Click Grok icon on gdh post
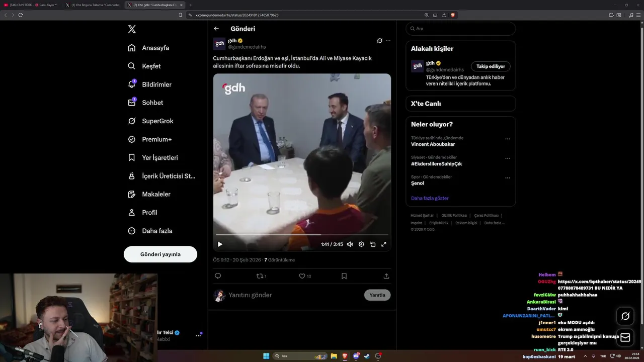This screenshot has height=362, width=644. click(x=380, y=41)
